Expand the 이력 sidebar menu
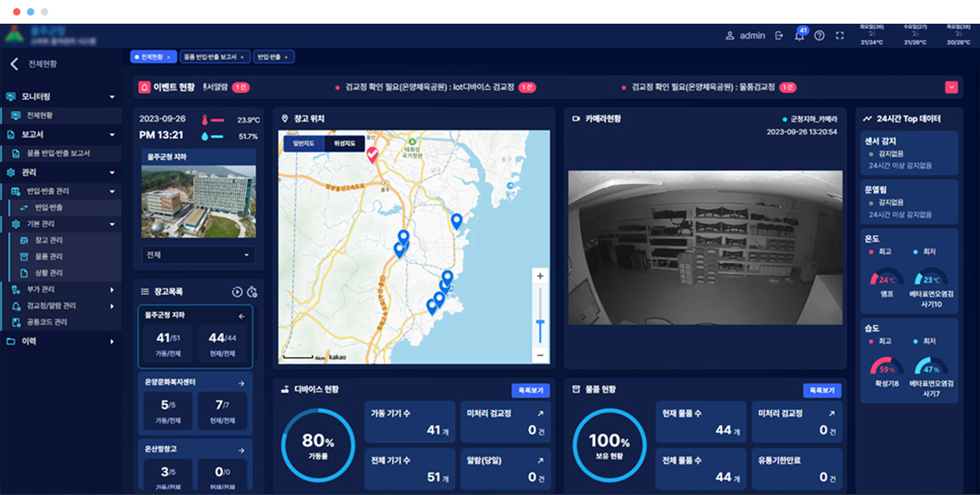The width and height of the screenshot is (980, 495). (112, 341)
